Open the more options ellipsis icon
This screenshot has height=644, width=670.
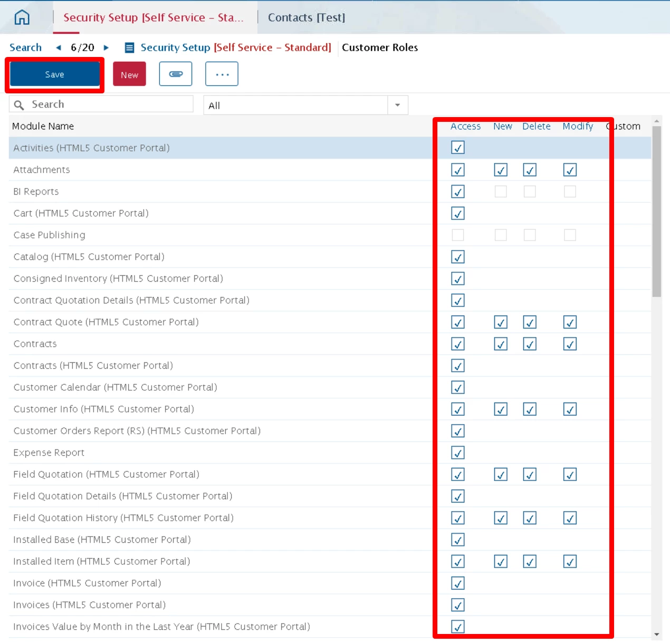[222, 74]
